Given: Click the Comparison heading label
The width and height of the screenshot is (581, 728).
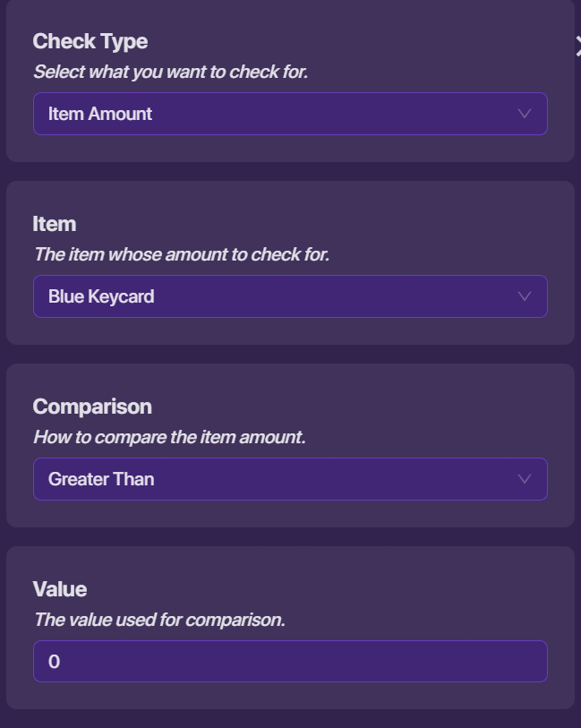Looking at the screenshot, I should tap(92, 407).
